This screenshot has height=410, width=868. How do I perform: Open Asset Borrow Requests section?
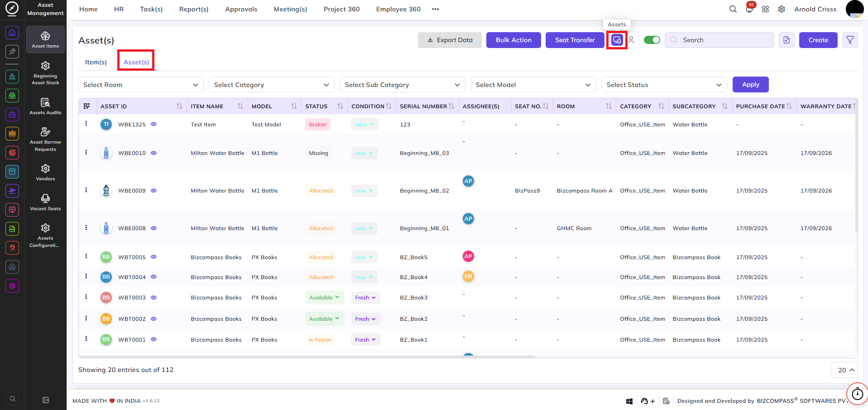click(x=45, y=139)
